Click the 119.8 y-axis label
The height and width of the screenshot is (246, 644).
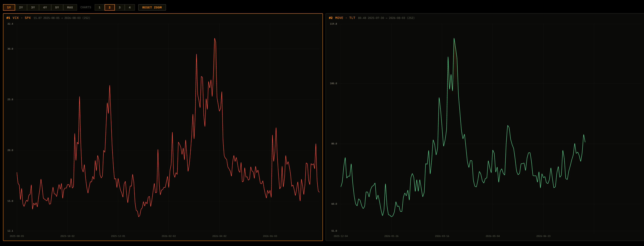pyautogui.click(x=333, y=24)
